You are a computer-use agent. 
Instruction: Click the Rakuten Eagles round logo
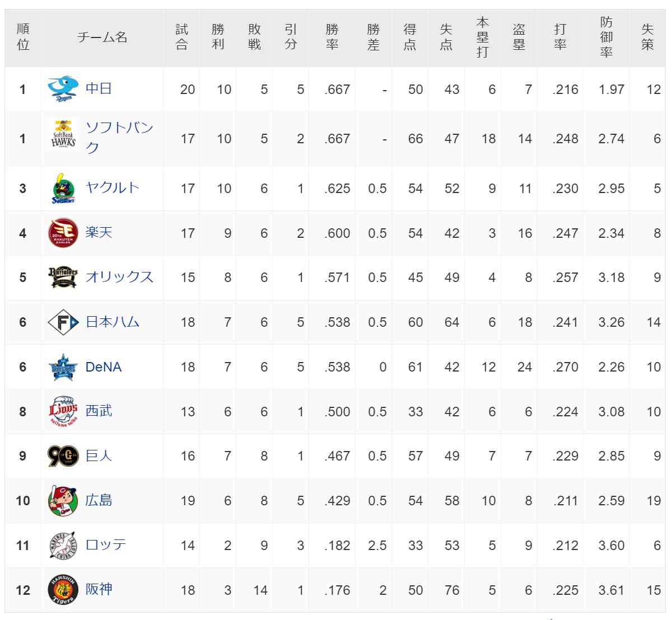point(63,233)
